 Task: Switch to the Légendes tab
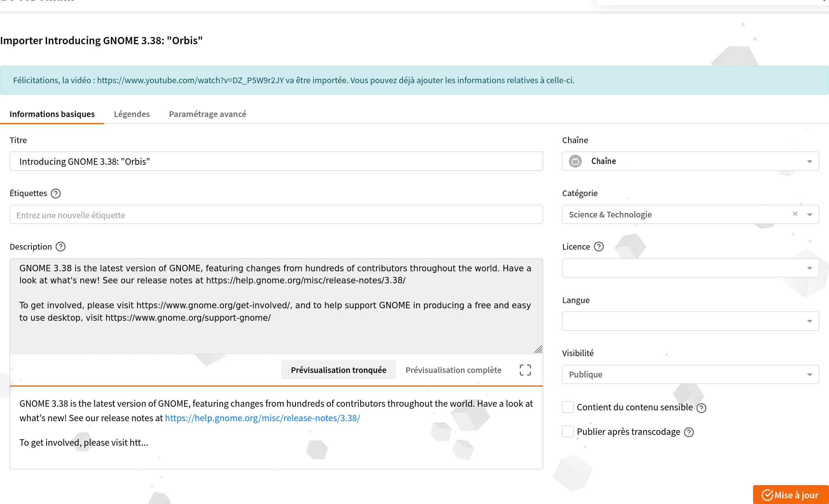click(x=131, y=114)
